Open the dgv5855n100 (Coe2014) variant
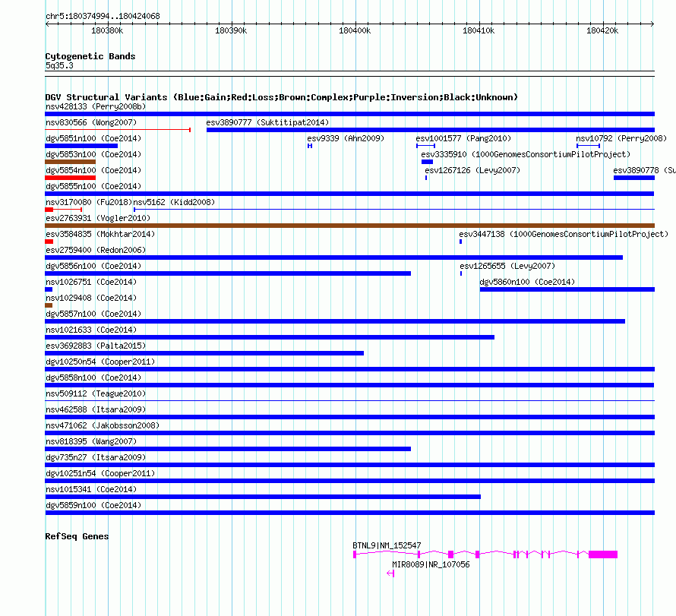The image size is (676, 616). (x=349, y=194)
